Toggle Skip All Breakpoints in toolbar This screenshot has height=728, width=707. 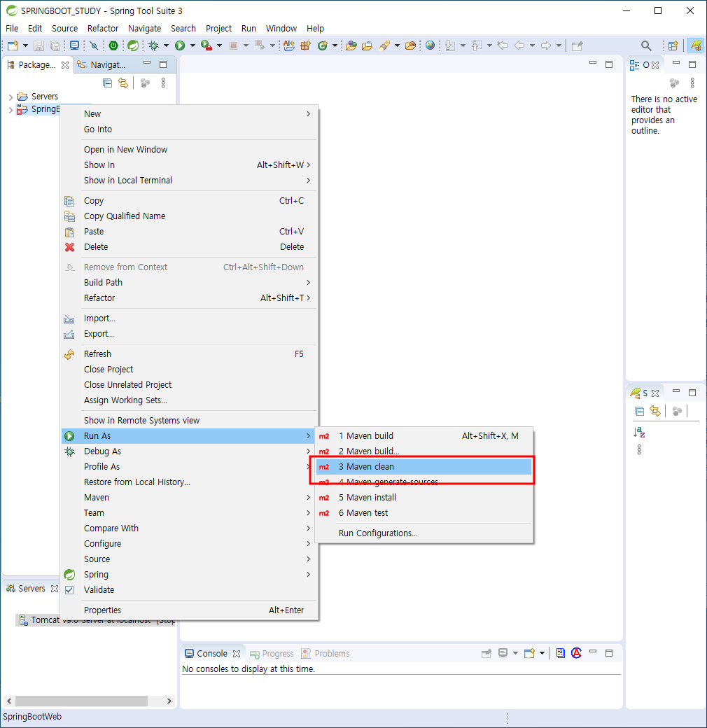94,45
